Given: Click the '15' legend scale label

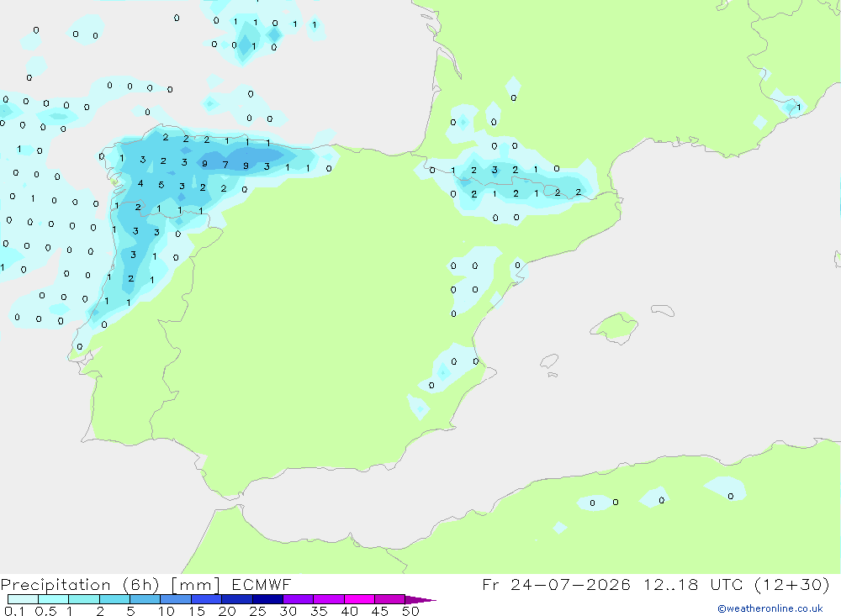Looking at the screenshot, I should click(197, 611).
